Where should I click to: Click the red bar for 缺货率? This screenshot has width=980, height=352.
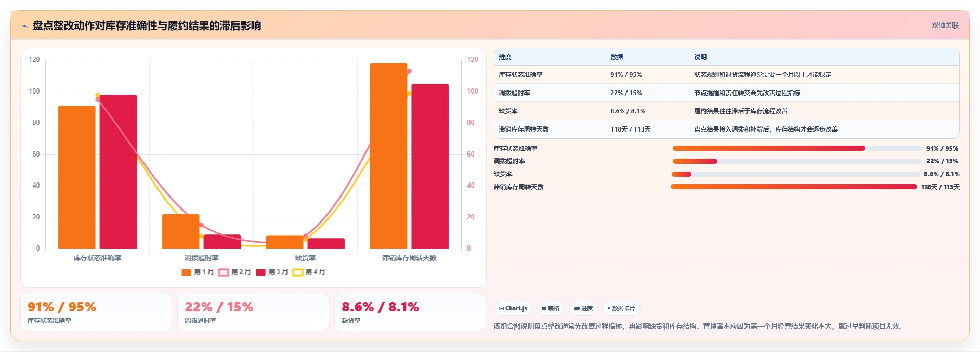[326, 243]
